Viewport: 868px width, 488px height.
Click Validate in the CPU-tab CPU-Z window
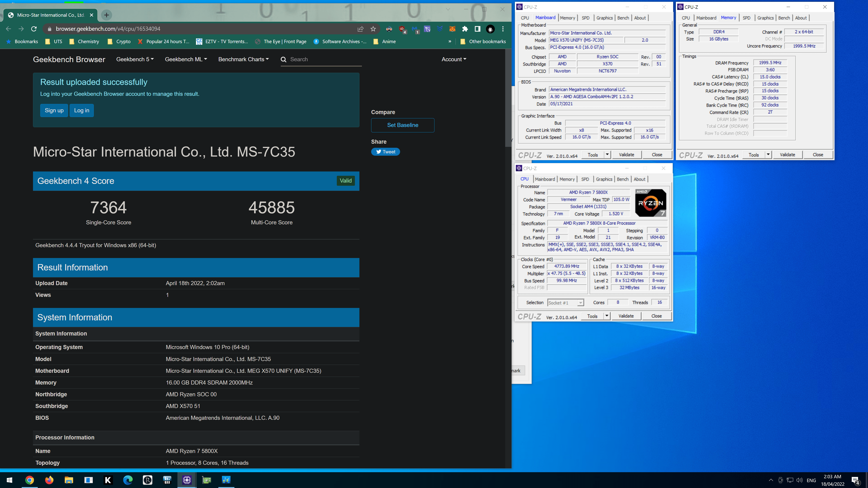pyautogui.click(x=626, y=316)
